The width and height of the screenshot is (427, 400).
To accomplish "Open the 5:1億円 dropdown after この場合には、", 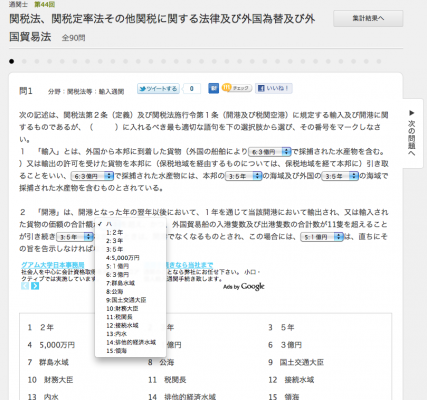I will tap(322, 237).
